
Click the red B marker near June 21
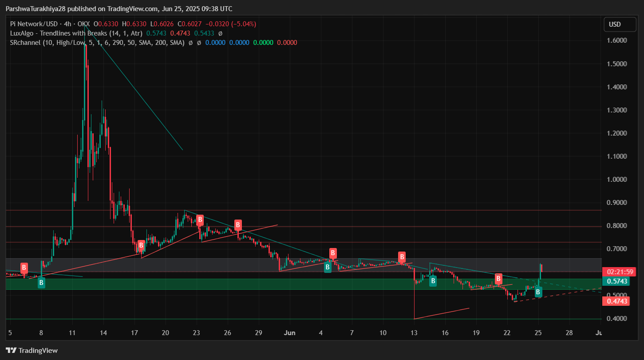point(498,279)
